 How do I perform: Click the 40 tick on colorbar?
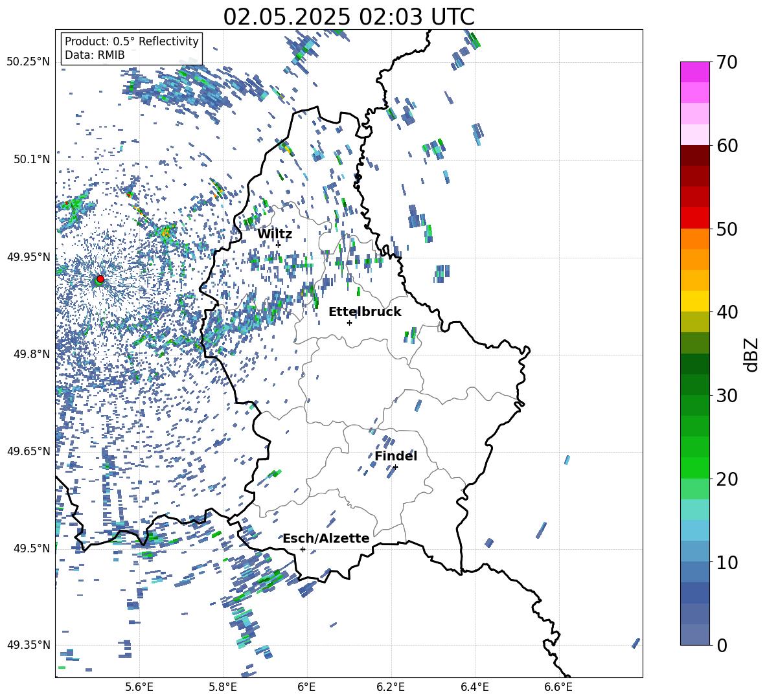(727, 312)
